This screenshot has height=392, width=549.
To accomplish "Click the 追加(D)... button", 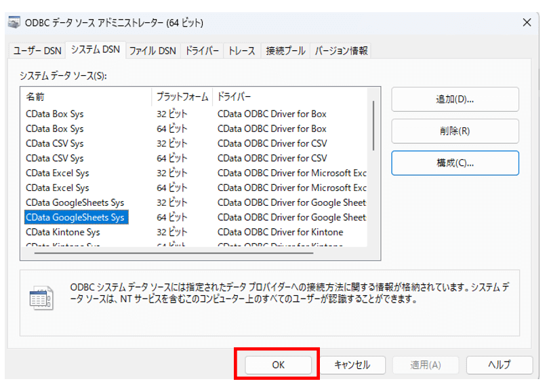I will pos(455,100).
